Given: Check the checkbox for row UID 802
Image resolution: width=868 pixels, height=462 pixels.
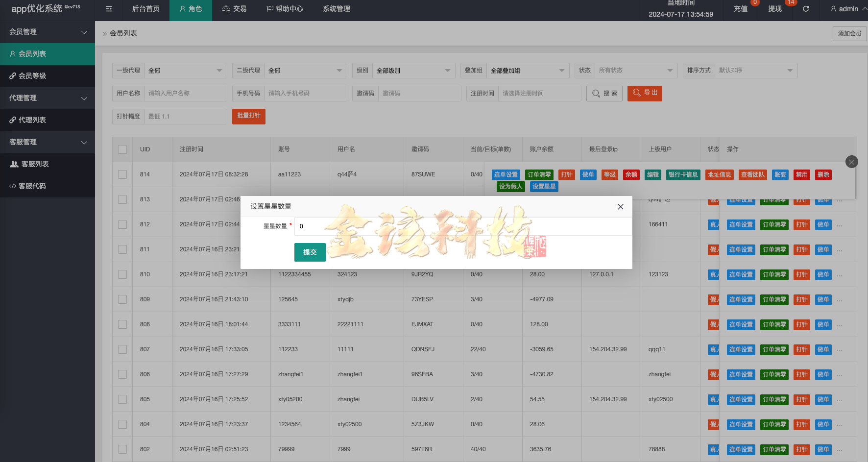Looking at the screenshot, I should pos(122,449).
